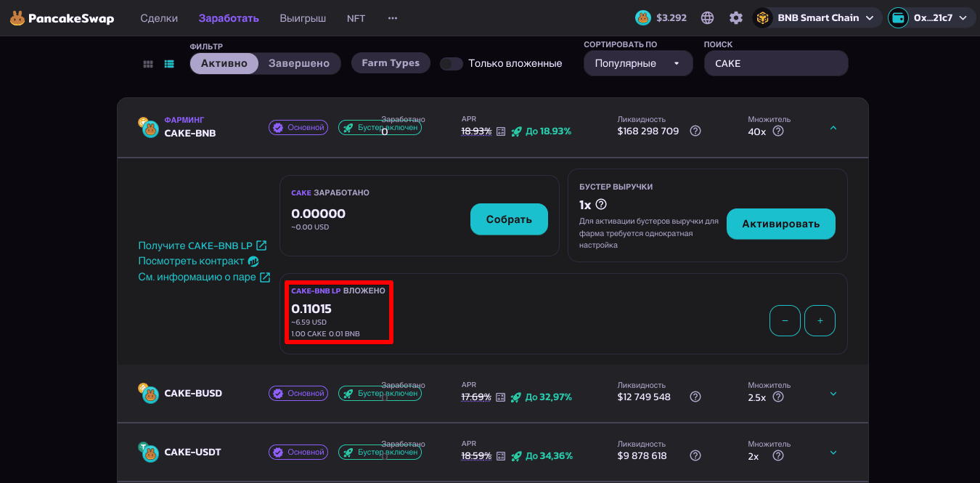Click multiplier help icon next to 2.5x

tap(778, 397)
